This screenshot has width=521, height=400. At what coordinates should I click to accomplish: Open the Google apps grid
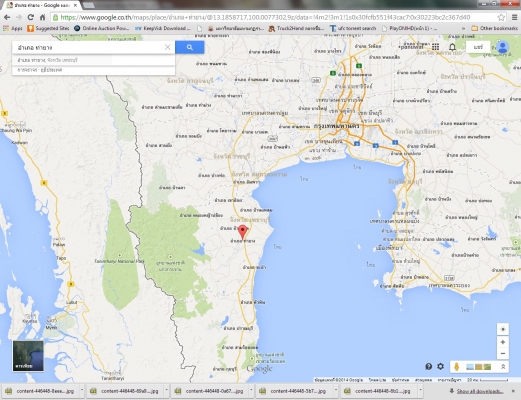435,47
